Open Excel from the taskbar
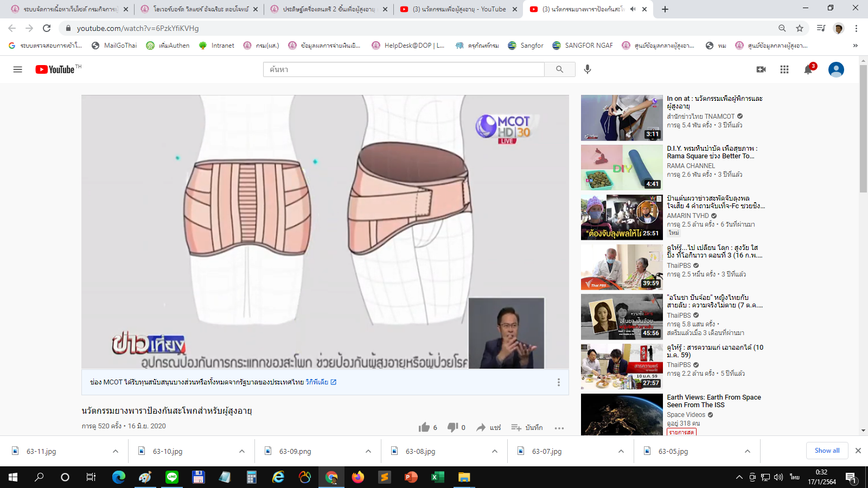Image resolution: width=868 pixels, height=488 pixels. tap(437, 477)
